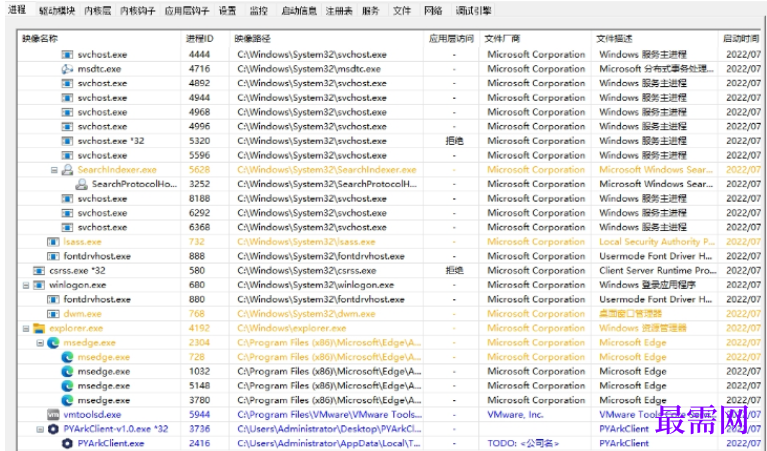Click icon of svchost.exe *32 row
Screen dimensions: 767x451
[x=67, y=141]
